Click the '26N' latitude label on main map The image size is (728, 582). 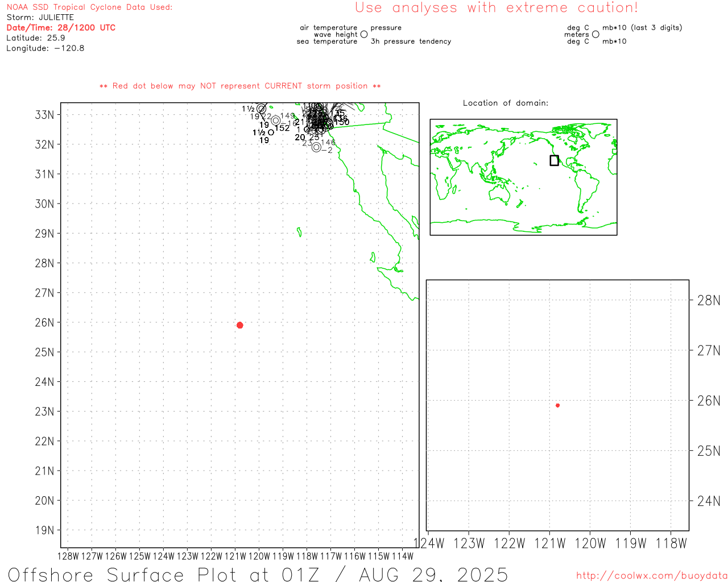44,323
